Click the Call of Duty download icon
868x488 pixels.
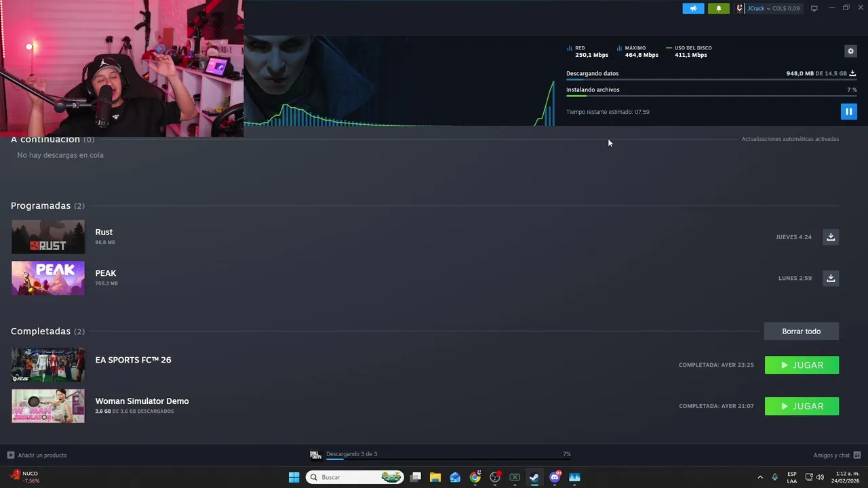coord(315,455)
